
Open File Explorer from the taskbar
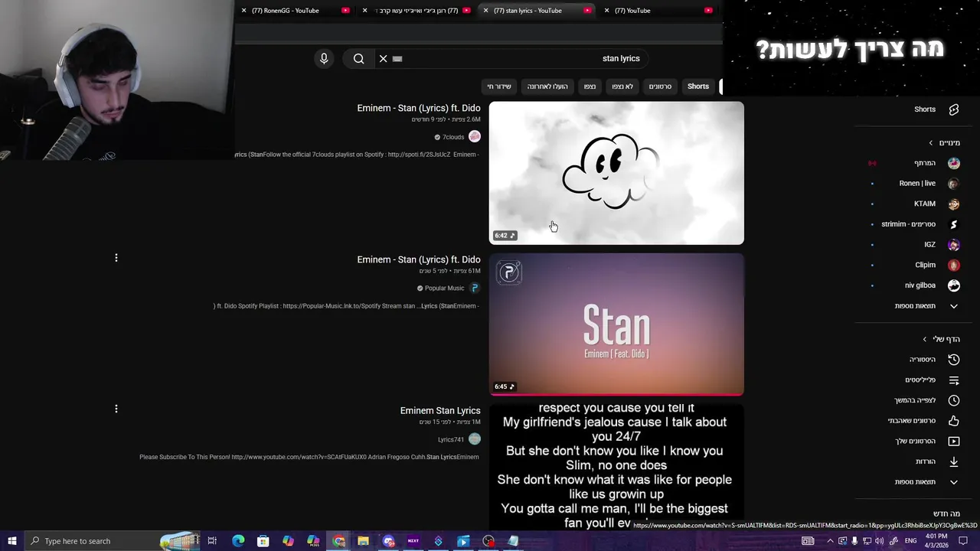coord(363,541)
